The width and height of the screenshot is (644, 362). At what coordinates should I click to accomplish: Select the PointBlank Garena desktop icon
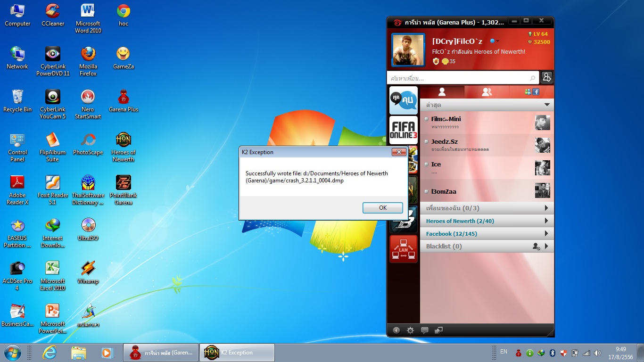[x=124, y=190]
